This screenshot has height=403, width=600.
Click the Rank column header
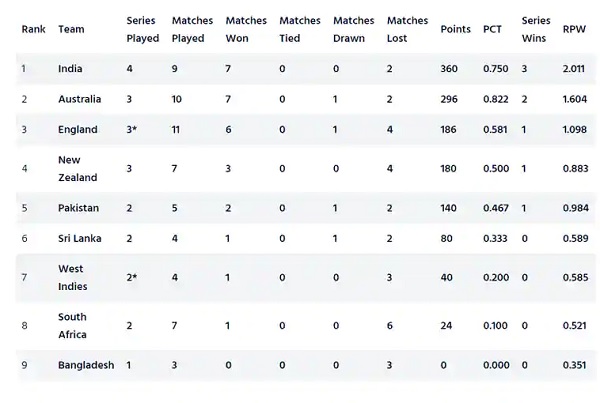[33, 29]
